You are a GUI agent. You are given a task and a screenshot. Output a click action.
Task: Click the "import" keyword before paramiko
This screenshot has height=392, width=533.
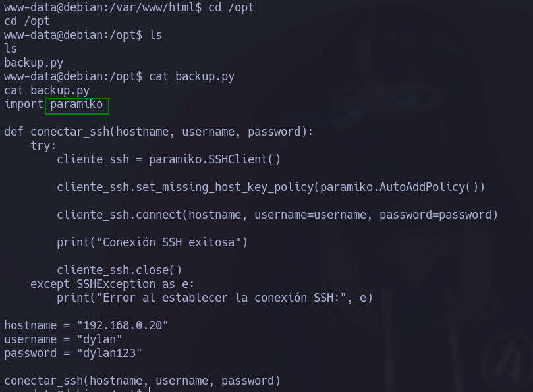(24, 104)
